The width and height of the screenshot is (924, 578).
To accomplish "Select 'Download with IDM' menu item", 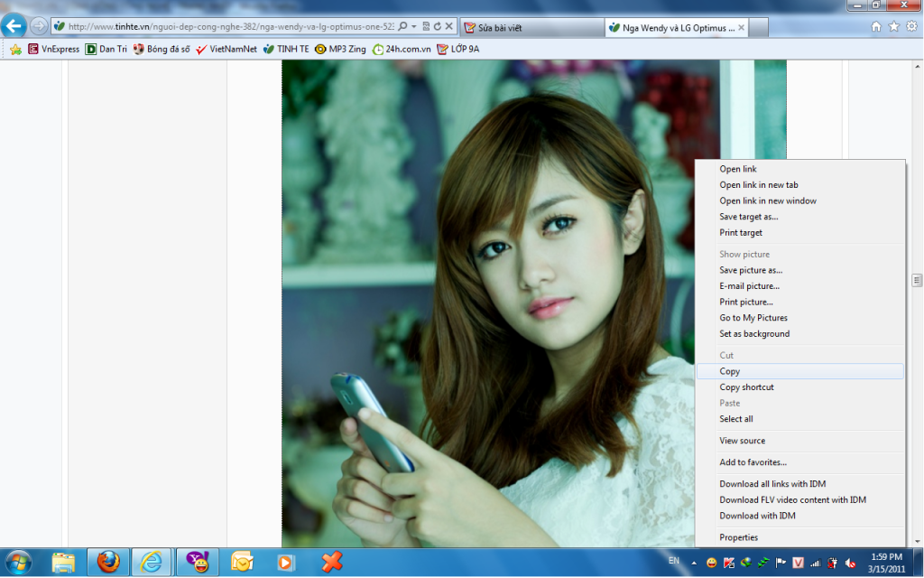I will 757,516.
